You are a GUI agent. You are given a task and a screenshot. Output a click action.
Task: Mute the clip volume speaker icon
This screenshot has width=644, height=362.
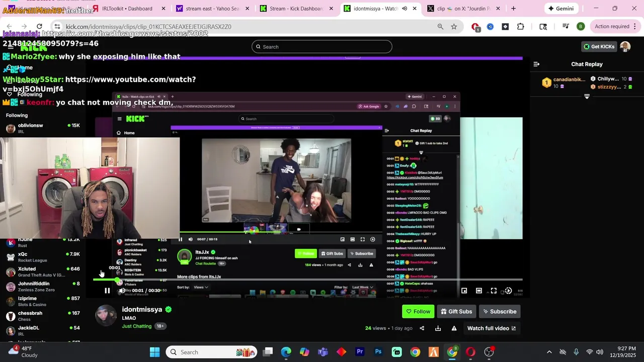click(122, 291)
